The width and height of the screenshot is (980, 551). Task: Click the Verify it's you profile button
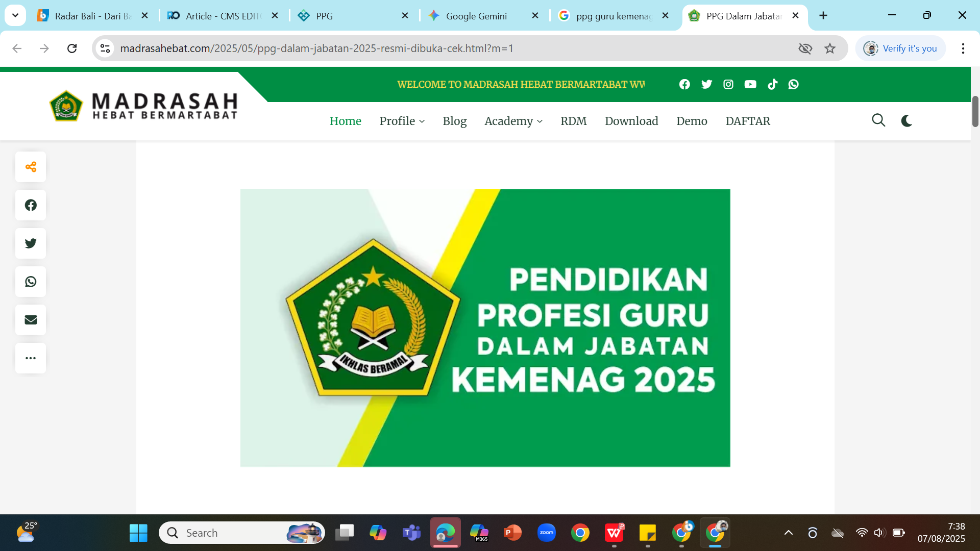pos(900,48)
